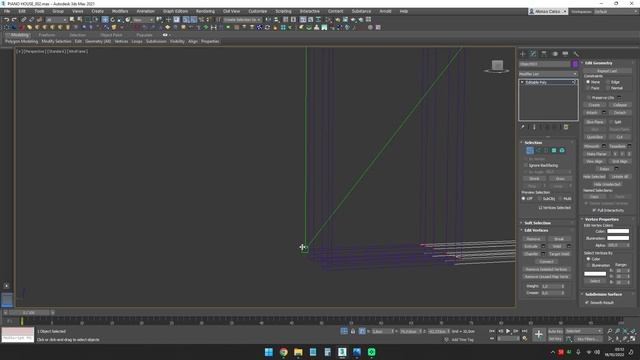Open the Customize menu
The image size is (640, 360).
[x=258, y=11]
